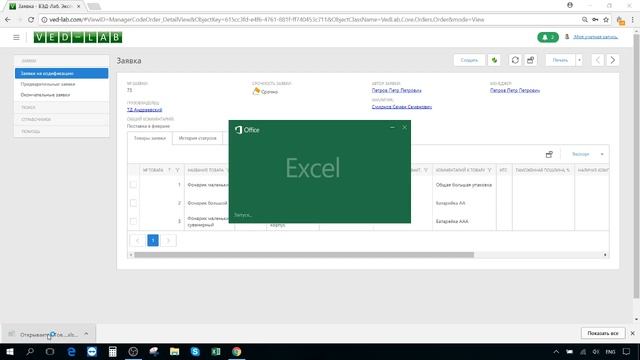
Task: Open Excel from the taskbar
Action: (216, 351)
